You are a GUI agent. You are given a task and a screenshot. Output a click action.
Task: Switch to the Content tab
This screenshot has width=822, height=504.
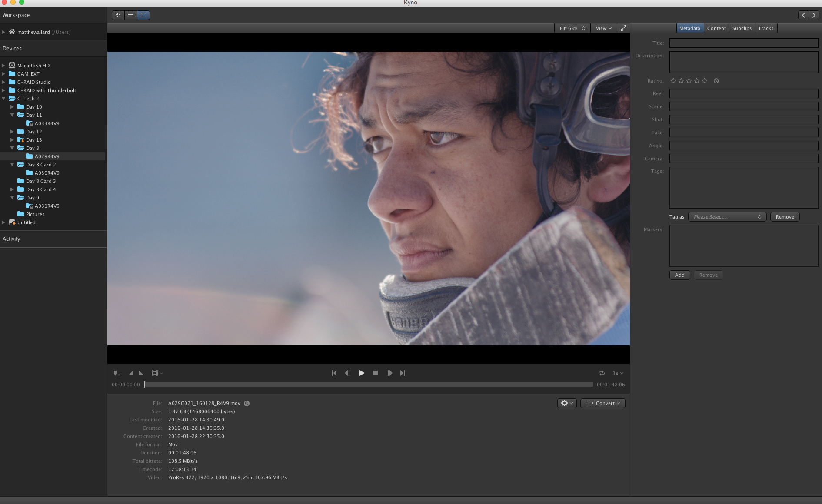pos(716,28)
